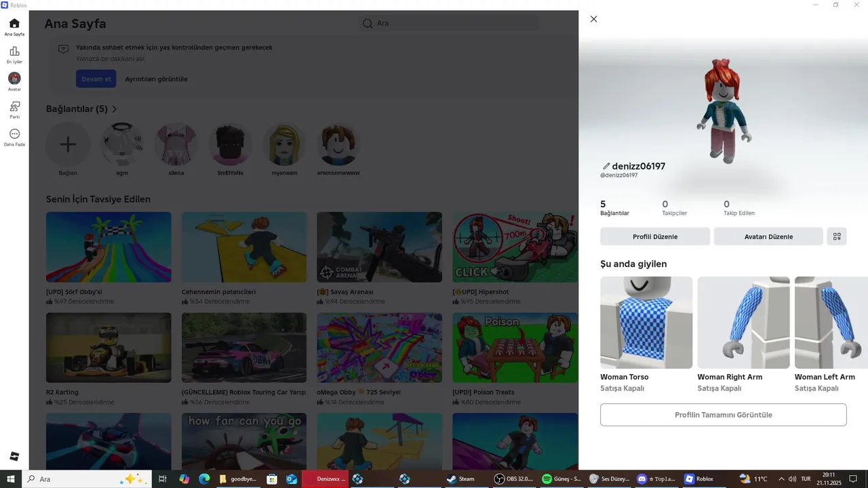Click the Devam et button
Screen dimensions: 868x488
pos(96,79)
